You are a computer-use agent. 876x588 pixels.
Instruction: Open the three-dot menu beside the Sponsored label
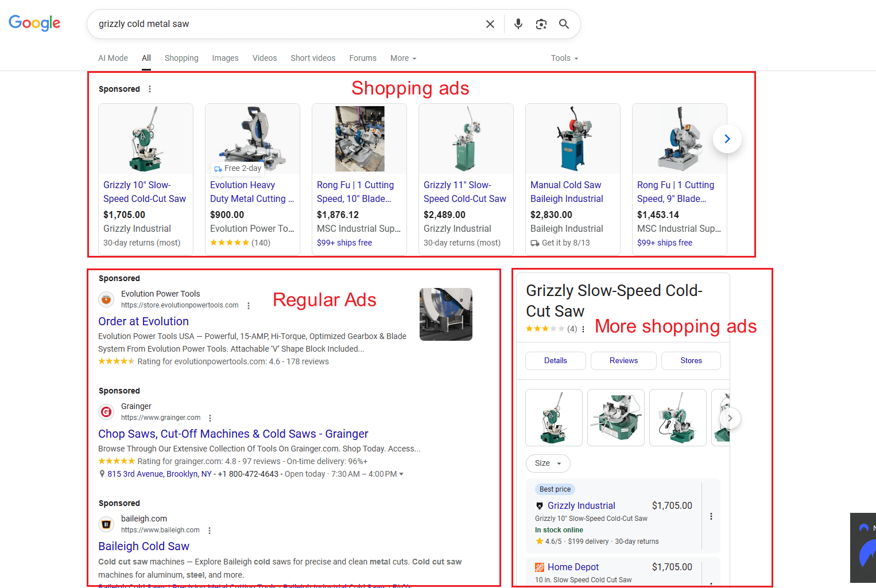click(149, 88)
